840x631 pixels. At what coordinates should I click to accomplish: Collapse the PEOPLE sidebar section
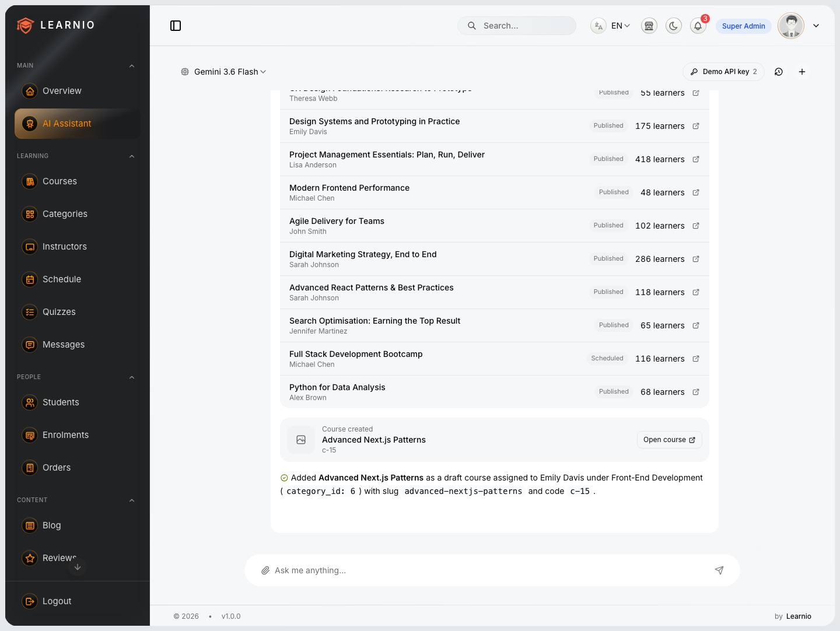click(132, 377)
